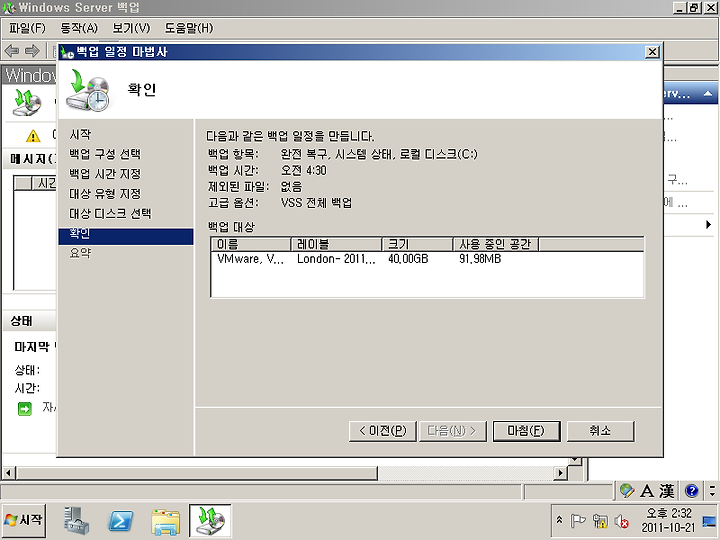The height and width of the screenshot is (540, 720).
Task: Select Windows Server Backup taskbar button
Action: click(x=210, y=521)
